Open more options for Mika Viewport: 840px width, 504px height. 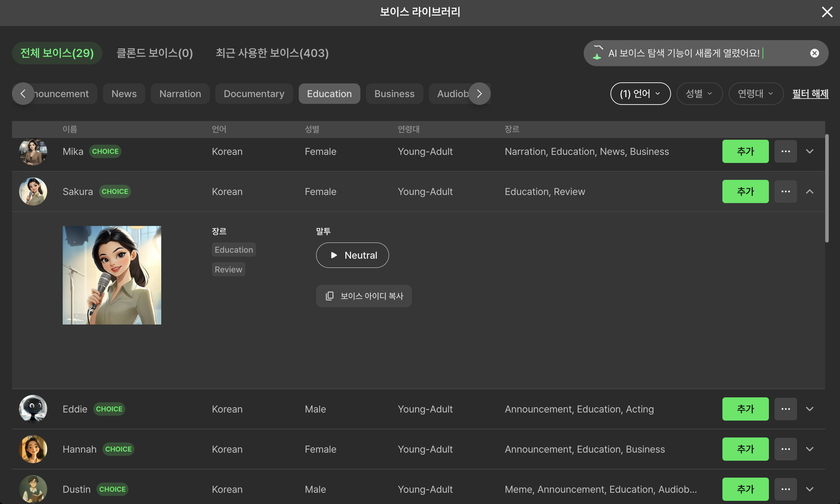[x=785, y=151]
